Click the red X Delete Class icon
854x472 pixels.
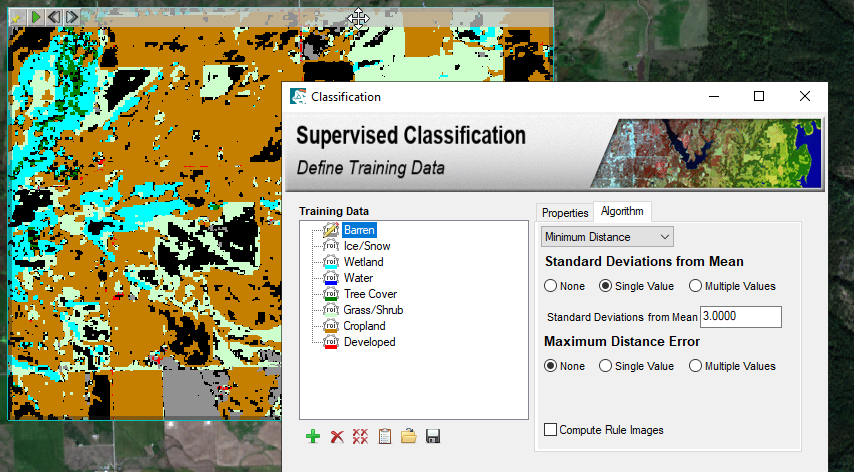click(x=337, y=437)
